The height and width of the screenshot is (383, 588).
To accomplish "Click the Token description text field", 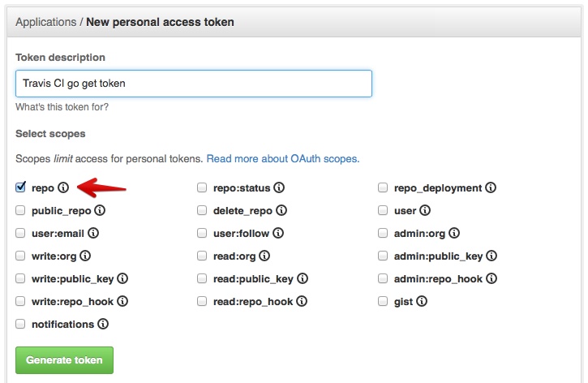I will click(193, 84).
